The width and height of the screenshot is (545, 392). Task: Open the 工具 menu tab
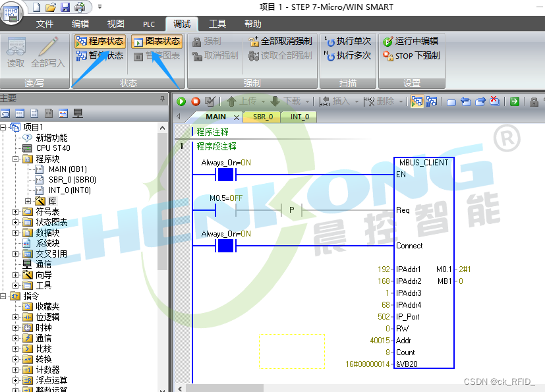pyautogui.click(x=217, y=24)
